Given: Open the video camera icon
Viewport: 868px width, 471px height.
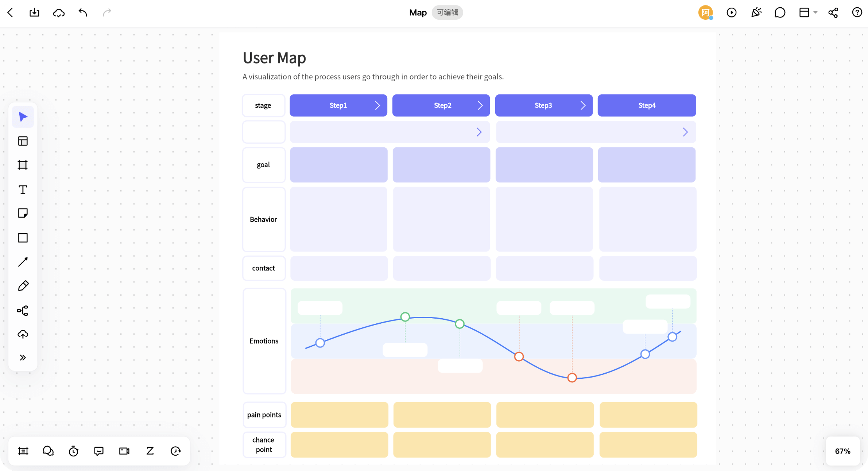Looking at the screenshot, I should coord(124,451).
